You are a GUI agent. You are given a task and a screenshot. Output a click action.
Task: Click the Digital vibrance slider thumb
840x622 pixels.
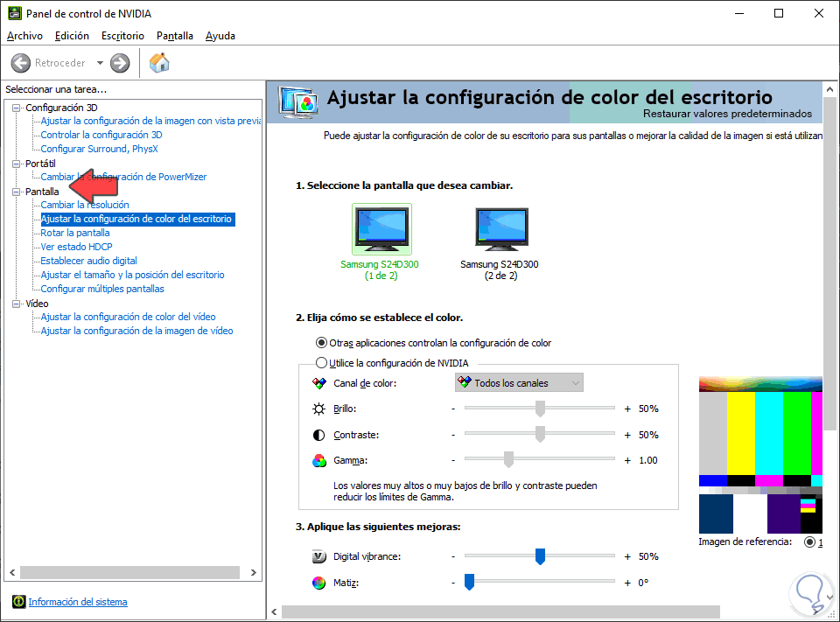[540, 556]
